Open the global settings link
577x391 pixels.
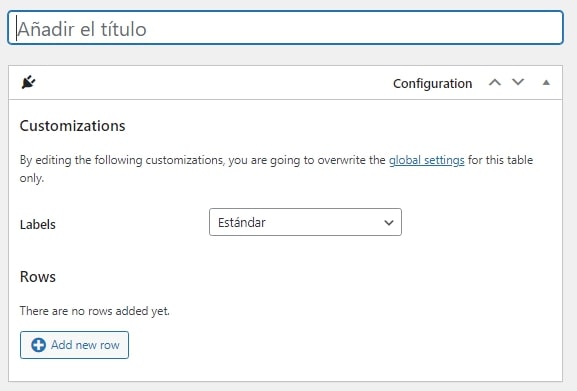[x=426, y=160]
